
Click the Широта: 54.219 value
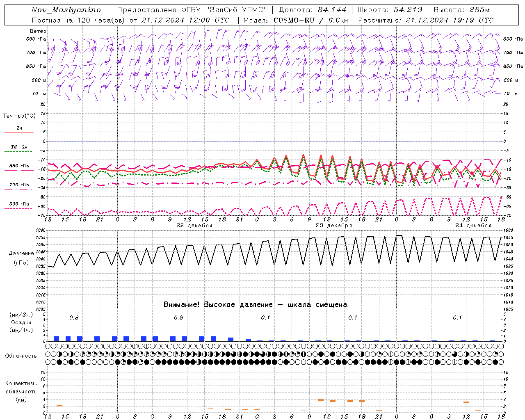(x=390, y=10)
